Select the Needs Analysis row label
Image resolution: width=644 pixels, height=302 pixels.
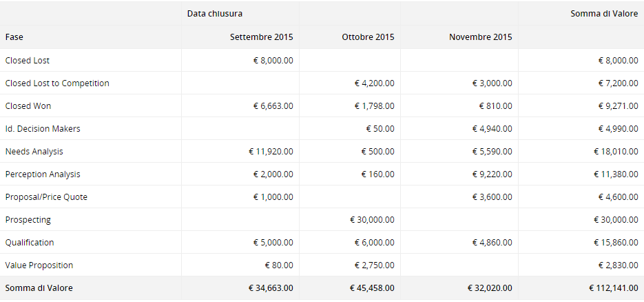point(34,152)
